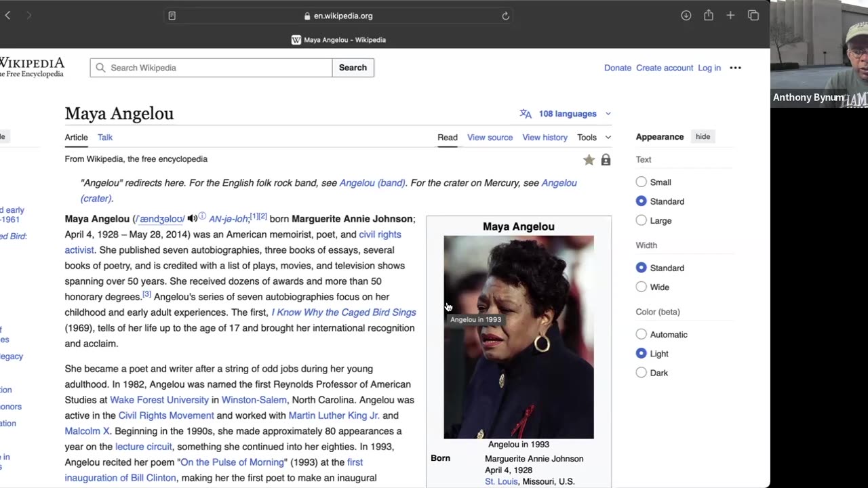Click the IPA pronunciation link
This screenshot has width=868, height=488.
pos(160,219)
